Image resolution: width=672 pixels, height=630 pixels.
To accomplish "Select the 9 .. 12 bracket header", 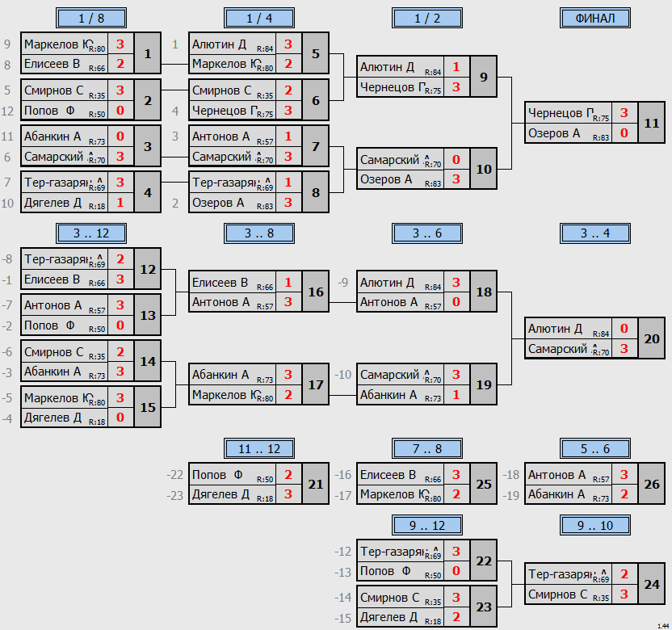I will pos(426,526).
